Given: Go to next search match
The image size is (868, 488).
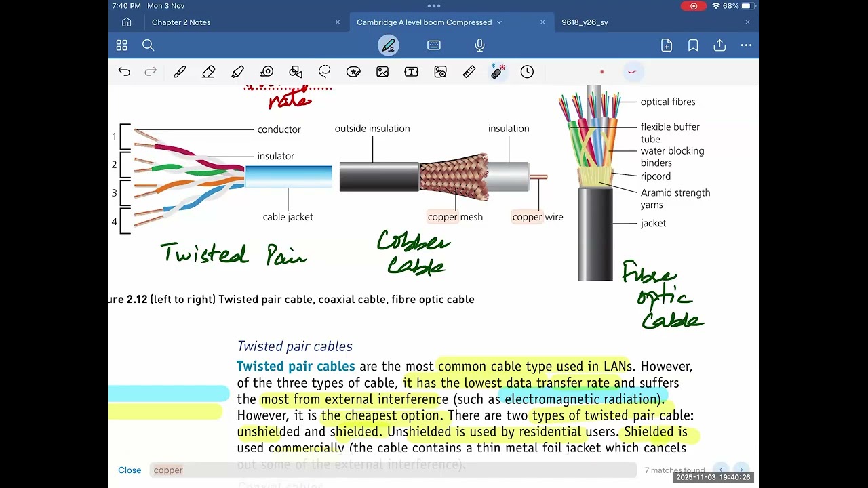Looking at the screenshot, I should (x=741, y=470).
